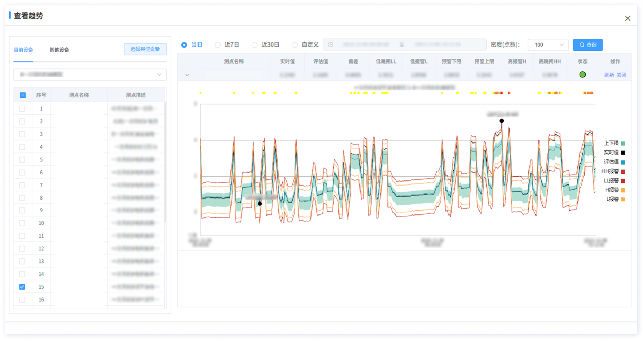Click the 高跳闸HH column header
The height and width of the screenshot is (341, 644).
point(550,61)
